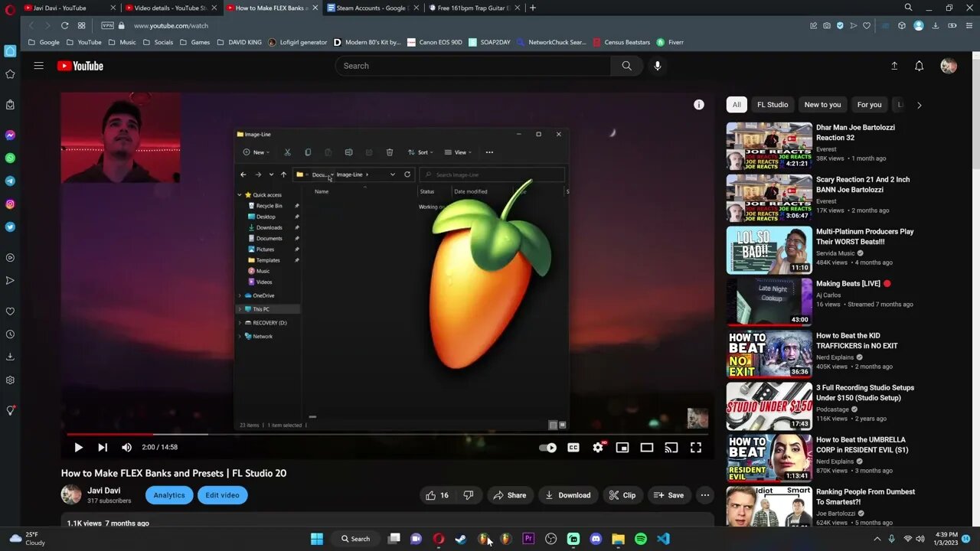
Task: Show more category chips arrow
Action: click(x=919, y=105)
